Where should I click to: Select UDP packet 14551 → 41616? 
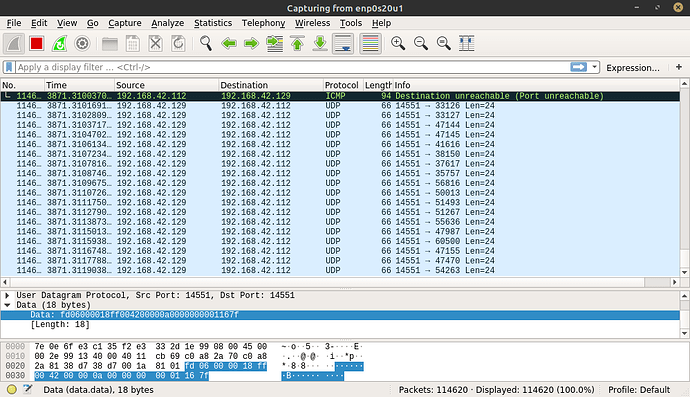(x=340, y=144)
